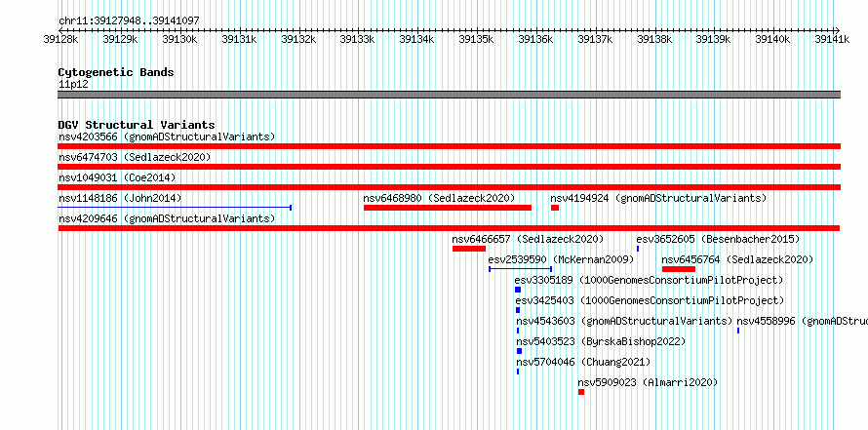The image size is (868, 430).
Task: Click the 39136k ruler tick label
Action: 535,39
